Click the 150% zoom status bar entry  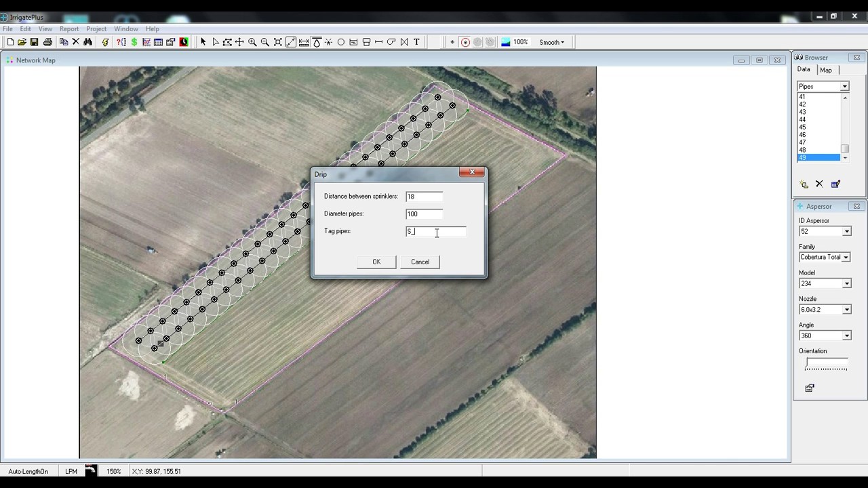[113, 471]
